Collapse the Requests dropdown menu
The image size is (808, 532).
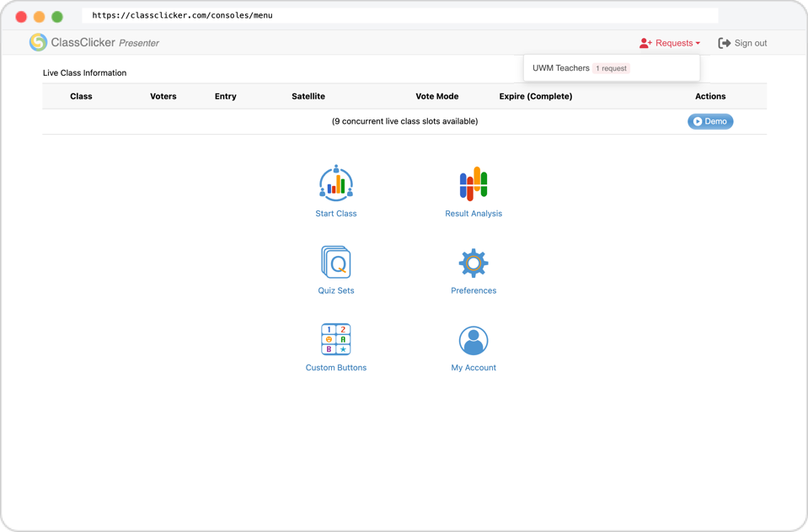click(x=670, y=43)
